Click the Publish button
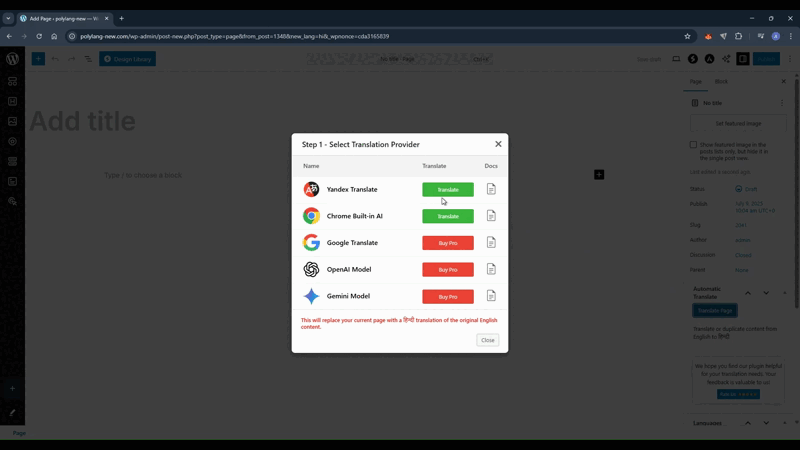Image resolution: width=800 pixels, height=450 pixels. (766, 59)
